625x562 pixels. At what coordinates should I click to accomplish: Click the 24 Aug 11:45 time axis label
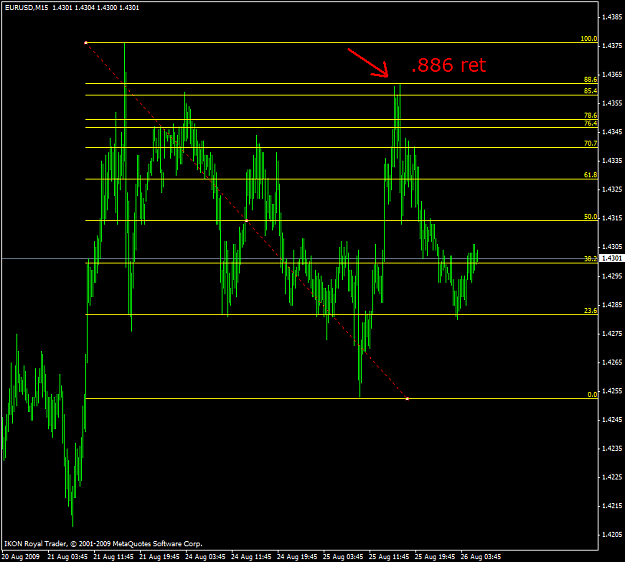[251, 556]
